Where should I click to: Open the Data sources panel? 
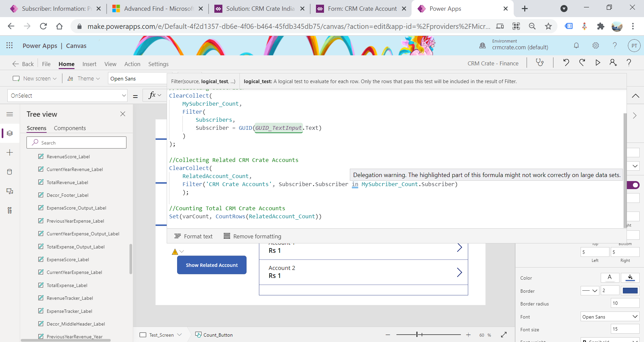(x=10, y=172)
